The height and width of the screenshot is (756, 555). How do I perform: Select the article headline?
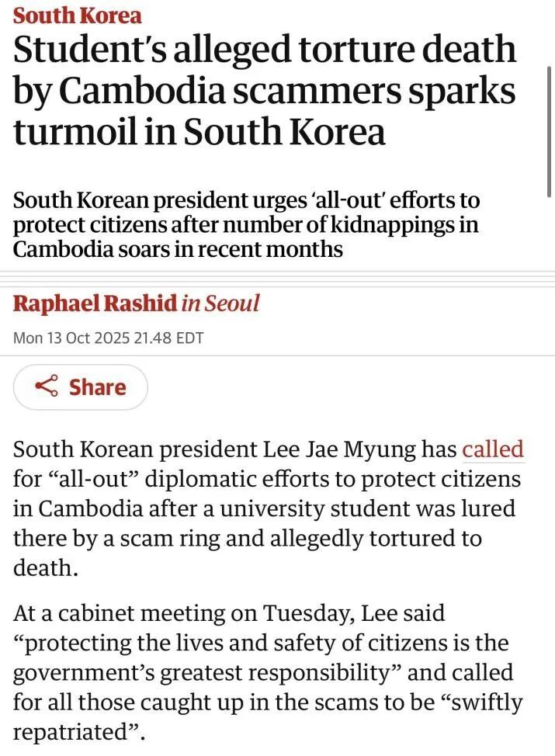pos(264,88)
